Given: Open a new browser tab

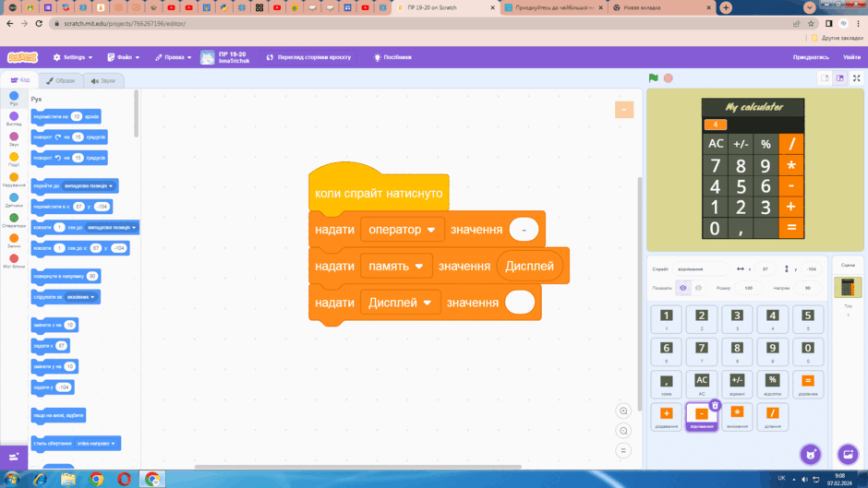Looking at the screenshot, I should click(x=726, y=7).
